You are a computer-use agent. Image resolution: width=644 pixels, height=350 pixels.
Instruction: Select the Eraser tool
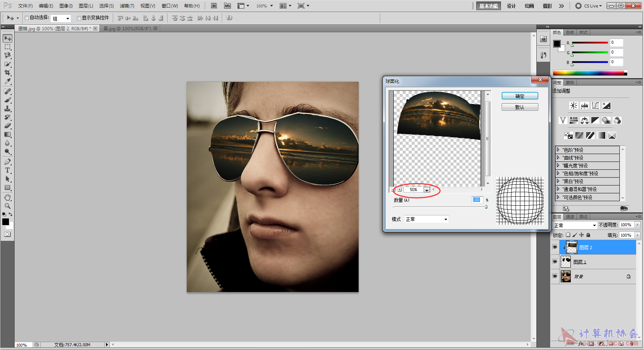click(7, 126)
